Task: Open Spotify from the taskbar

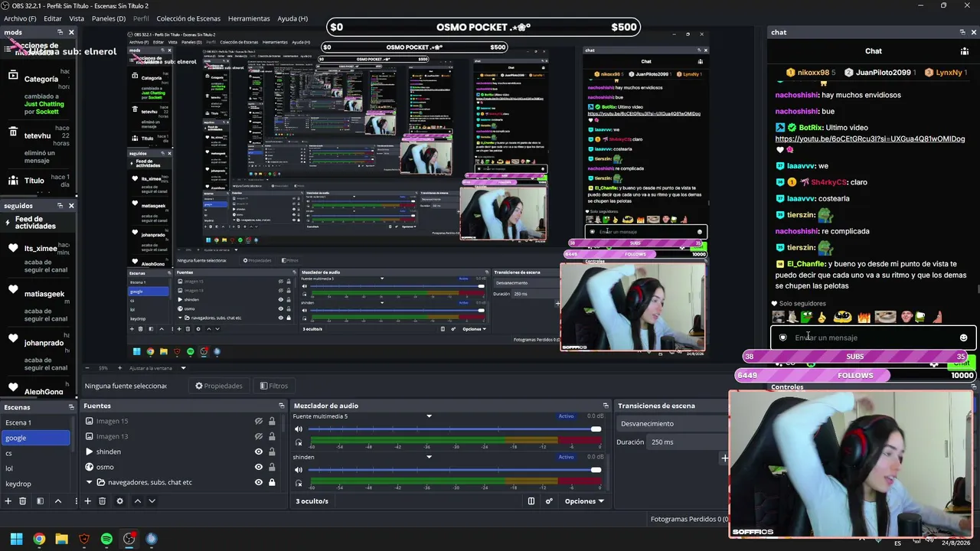Action: pos(106,539)
